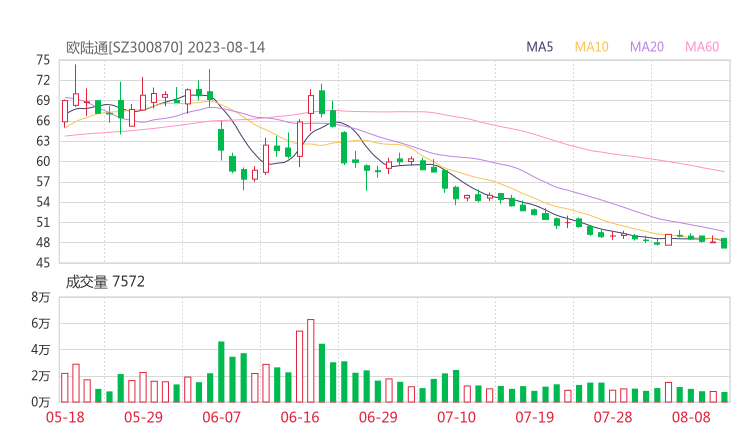740x440 pixels.
Task: Click the 54 price axis label
Action: pos(43,202)
